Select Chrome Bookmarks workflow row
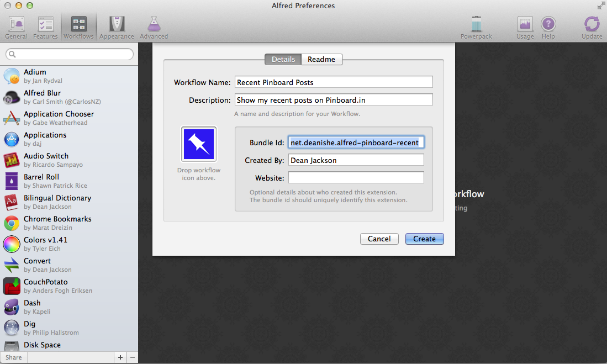 [69, 223]
